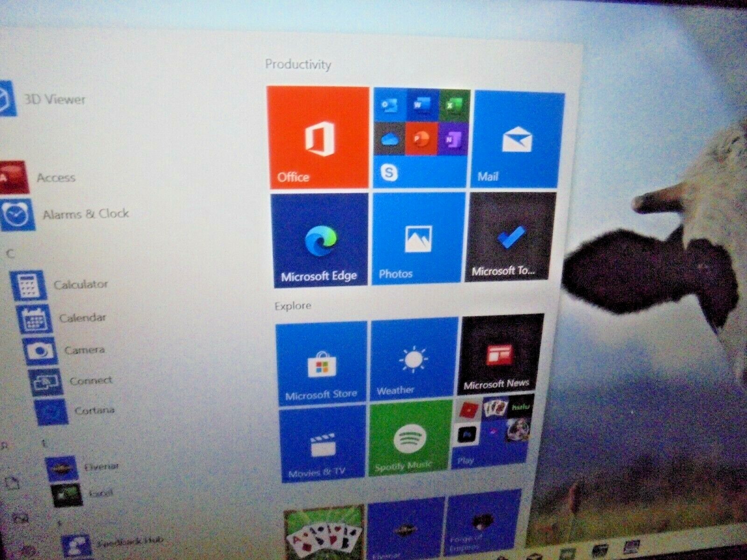Open the Photos tile
The width and height of the screenshot is (747, 560).
(418, 238)
